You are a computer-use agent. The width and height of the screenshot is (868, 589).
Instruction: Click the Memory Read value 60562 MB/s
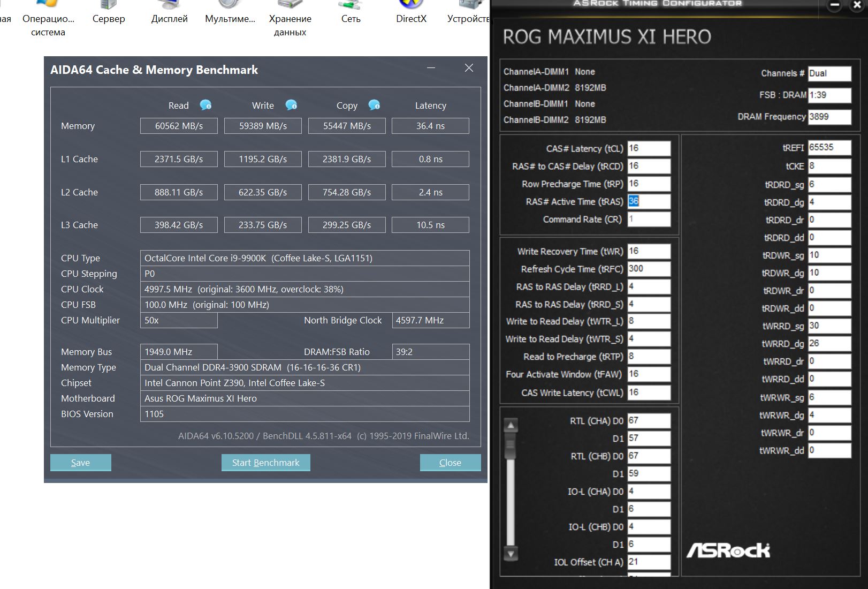(x=179, y=126)
